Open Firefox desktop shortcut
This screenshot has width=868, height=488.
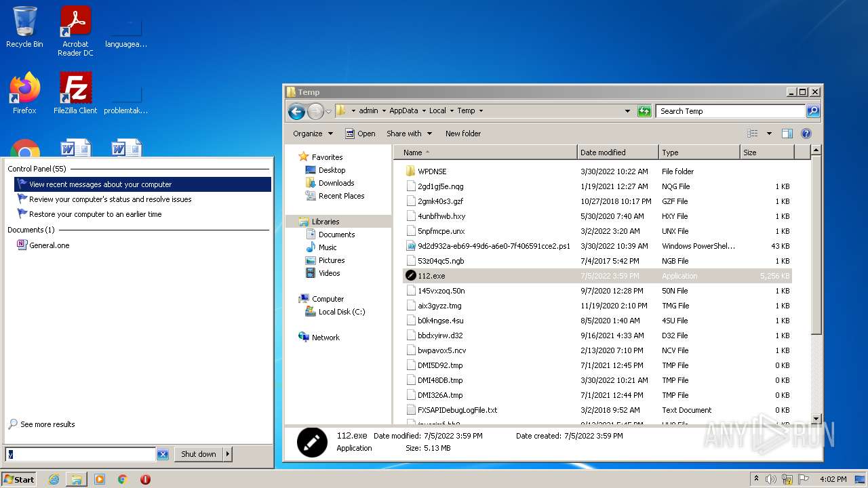(24, 94)
